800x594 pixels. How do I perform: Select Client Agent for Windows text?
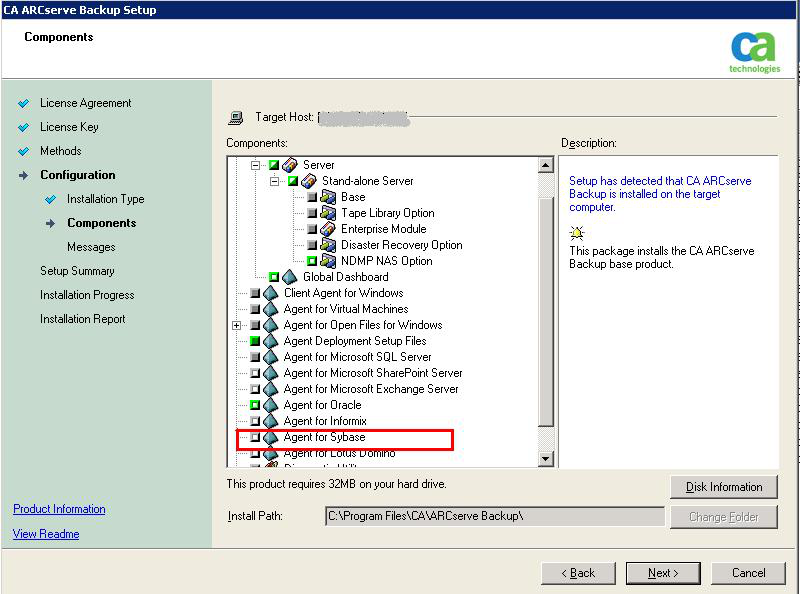(343, 293)
